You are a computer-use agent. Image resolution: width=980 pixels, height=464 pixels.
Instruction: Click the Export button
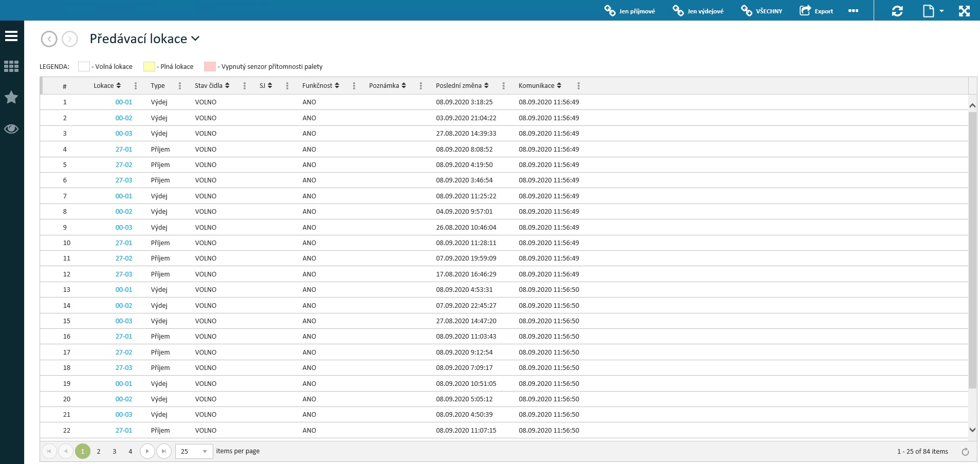816,11
